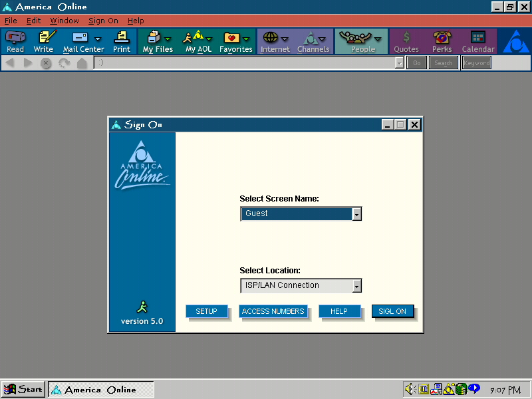
Task: Open the Sign On menu
Action: (103, 21)
